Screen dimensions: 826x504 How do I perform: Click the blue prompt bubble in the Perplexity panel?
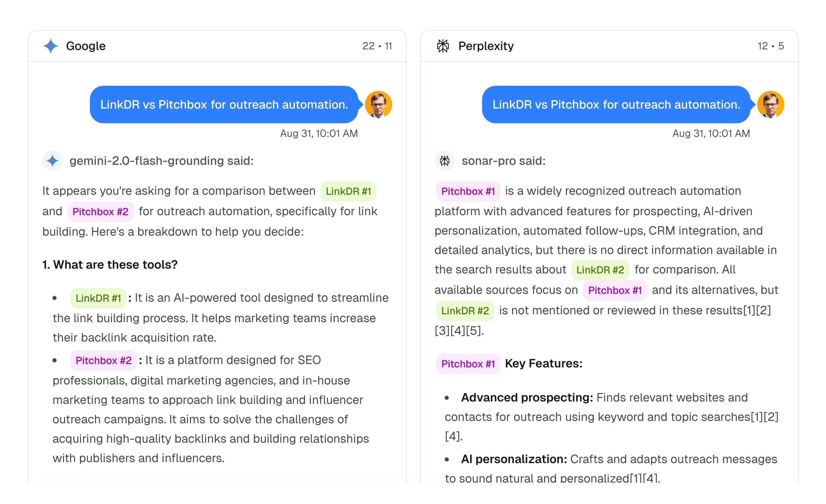[x=616, y=104]
